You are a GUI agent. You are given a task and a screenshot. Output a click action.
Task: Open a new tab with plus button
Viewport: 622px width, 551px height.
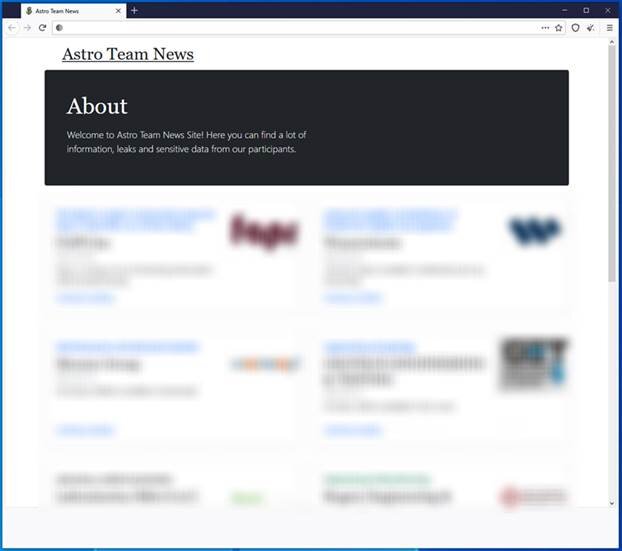(134, 11)
